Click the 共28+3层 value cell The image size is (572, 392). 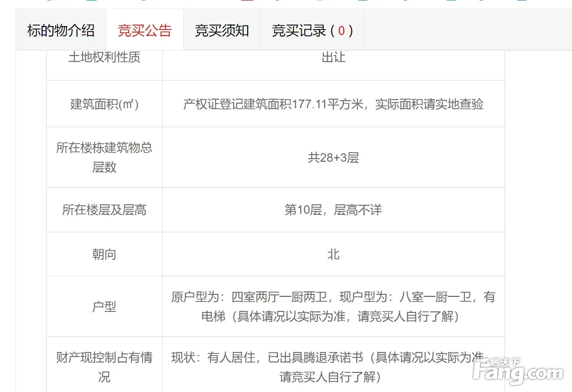333,158
